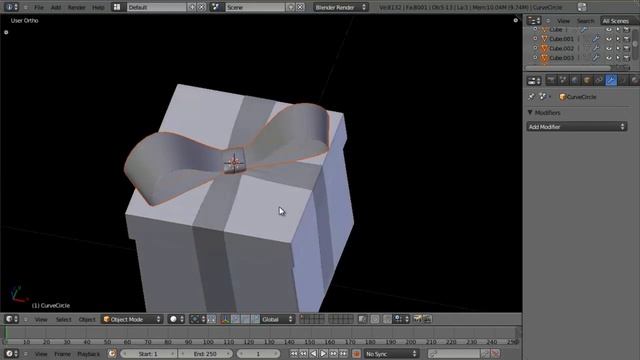Expand the Cube.001 outliner row
Image resolution: width=640 pixels, height=360 pixels.
tap(535, 39)
